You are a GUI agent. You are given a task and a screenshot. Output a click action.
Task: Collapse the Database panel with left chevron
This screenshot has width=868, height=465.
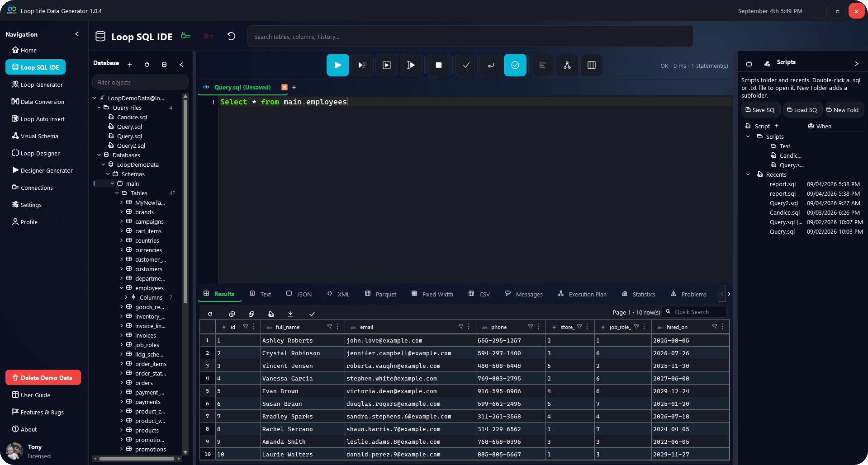click(x=181, y=65)
